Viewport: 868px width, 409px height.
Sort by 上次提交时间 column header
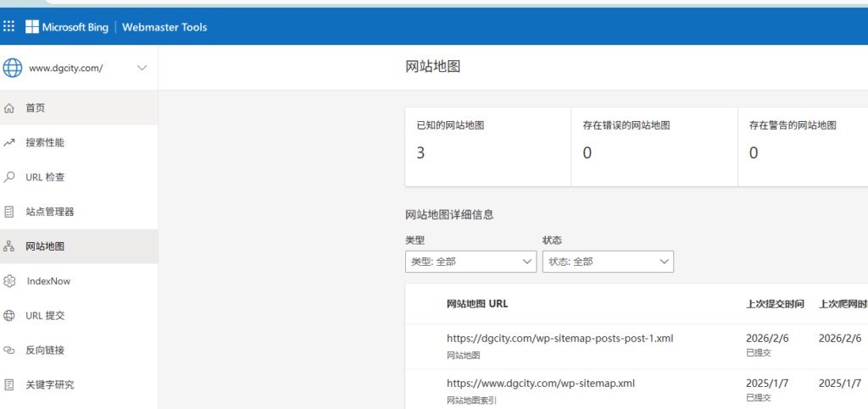(x=775, y=304)
